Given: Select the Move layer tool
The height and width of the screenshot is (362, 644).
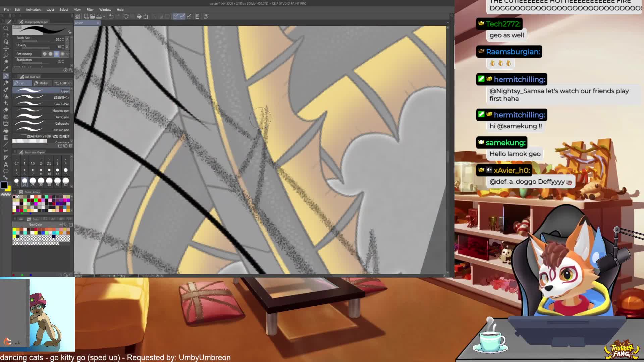Looking at the screenshot, I should [6, 49].
